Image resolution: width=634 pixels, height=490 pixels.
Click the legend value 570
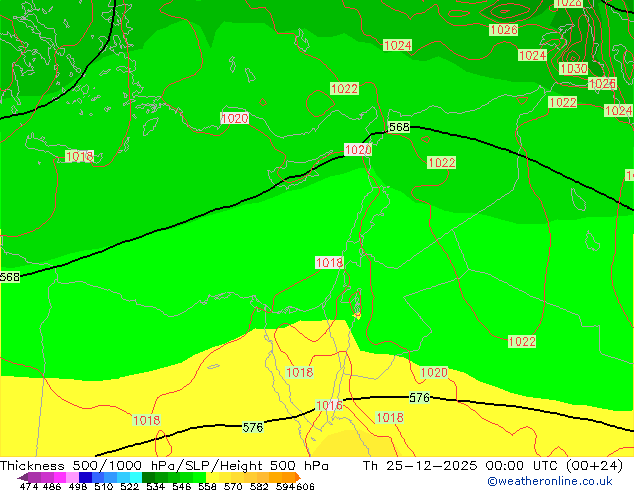(233, 486)
